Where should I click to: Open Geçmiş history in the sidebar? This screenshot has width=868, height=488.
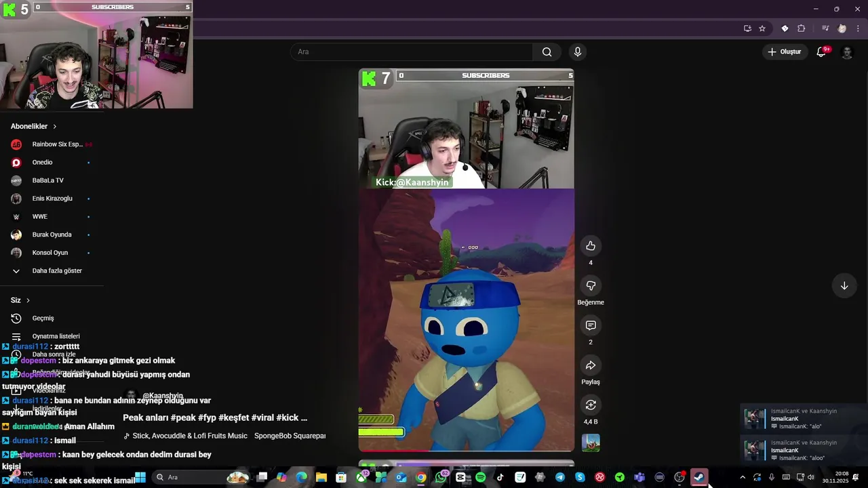[x=52, y=319]
